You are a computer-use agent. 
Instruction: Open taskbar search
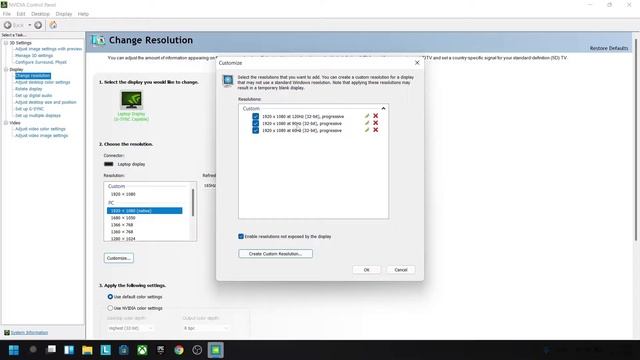click(33, 349)
